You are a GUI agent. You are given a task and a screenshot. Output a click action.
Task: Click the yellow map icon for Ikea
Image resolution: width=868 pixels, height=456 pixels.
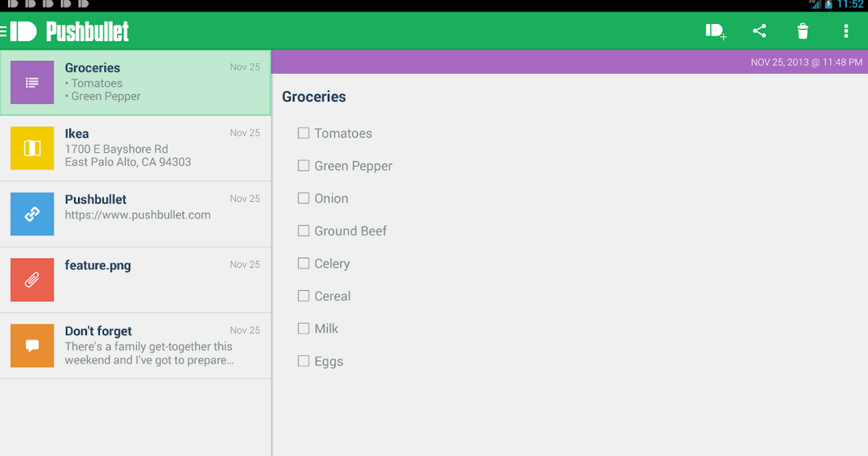click(x=32, y=148)
